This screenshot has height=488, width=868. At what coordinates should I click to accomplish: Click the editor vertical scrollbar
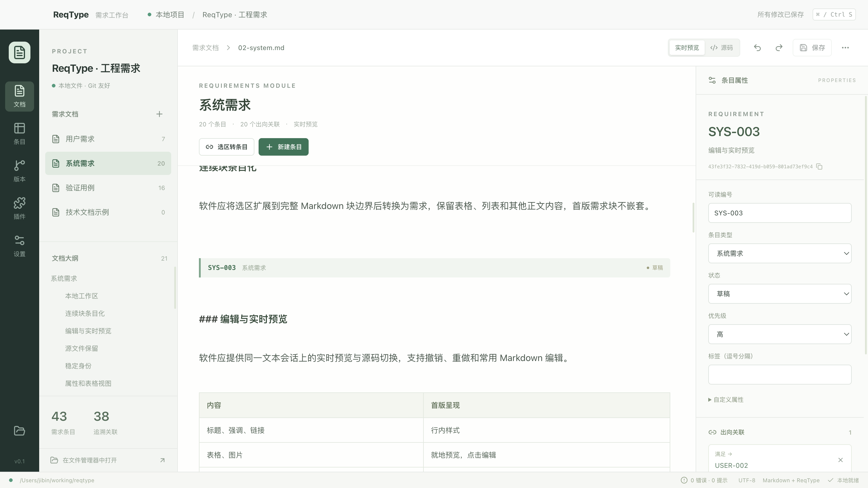(x=693, y=217)
